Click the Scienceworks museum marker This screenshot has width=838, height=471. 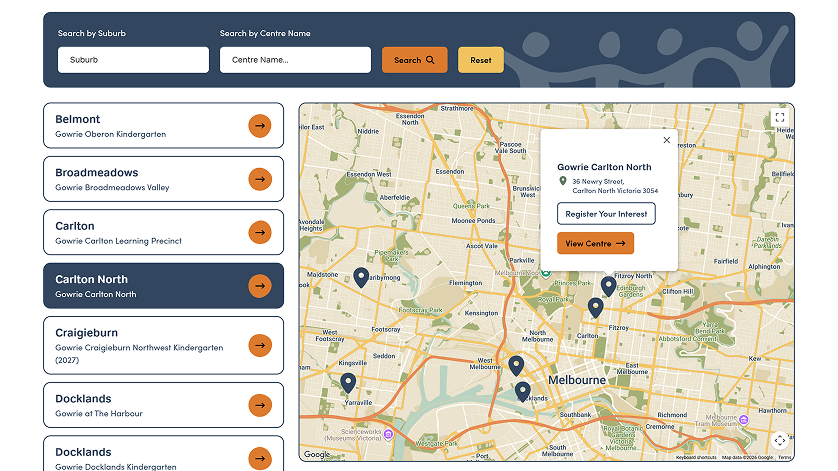click(x=389, y=434)
